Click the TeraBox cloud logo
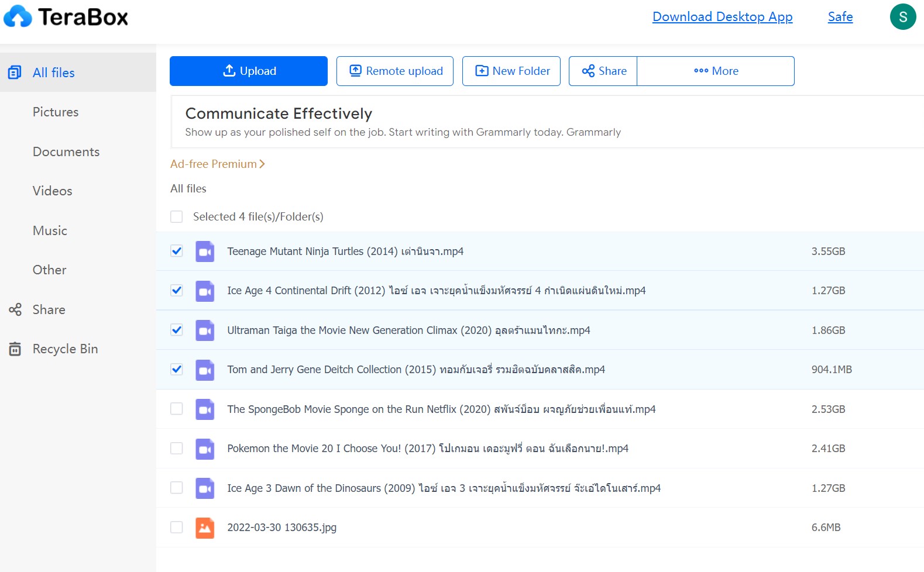The width and height of the screenshot is (924, 572). 18,16
